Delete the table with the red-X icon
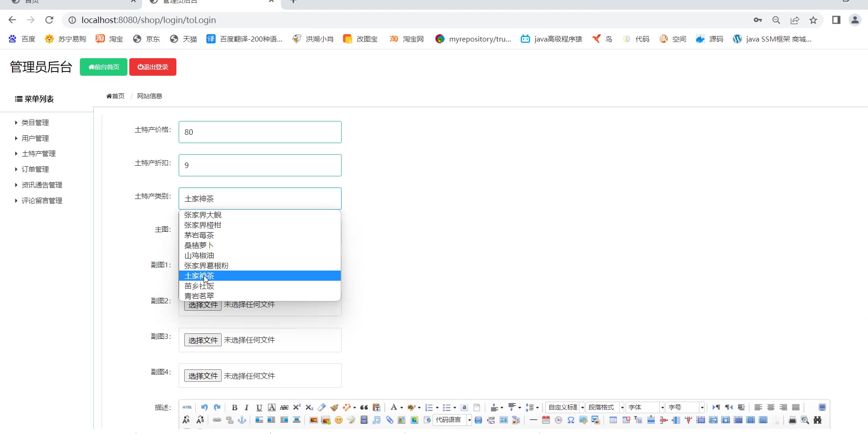Image resolution: width=868 pixels, height=434 pixels. [626, 420]
